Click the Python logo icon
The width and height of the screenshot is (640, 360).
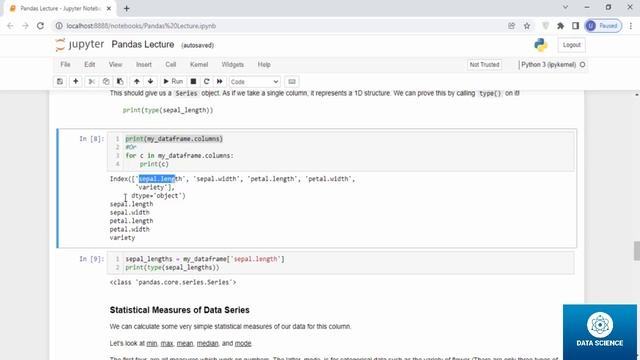(x=541, y=45)
